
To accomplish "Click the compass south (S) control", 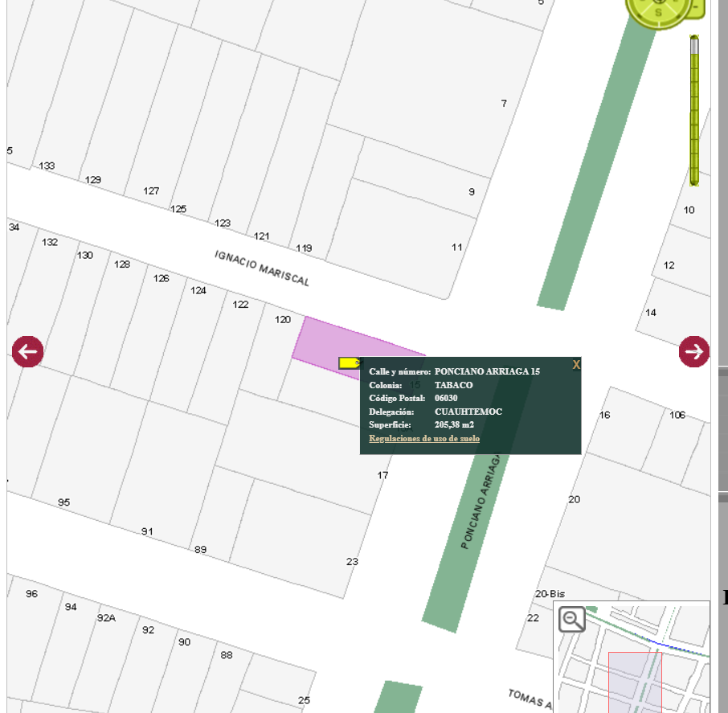I will pyautogui.click(x=658, y=13).
